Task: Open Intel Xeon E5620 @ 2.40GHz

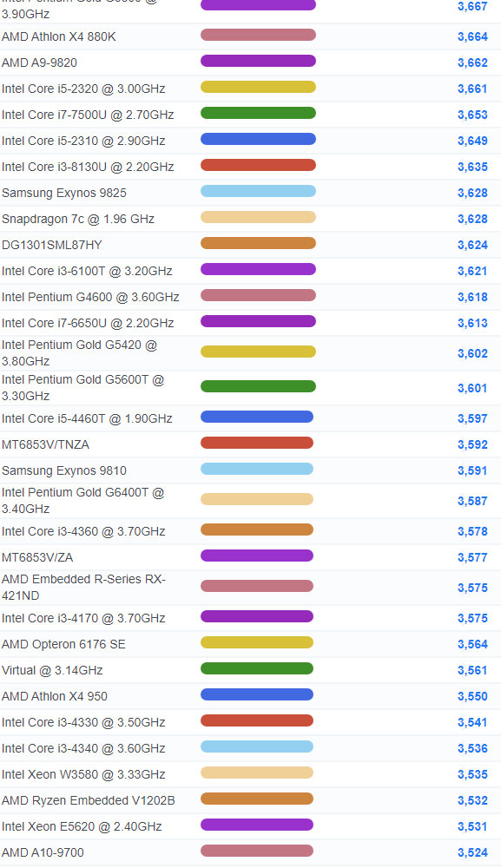Action: pyautogui.click(x=82, y=826)
